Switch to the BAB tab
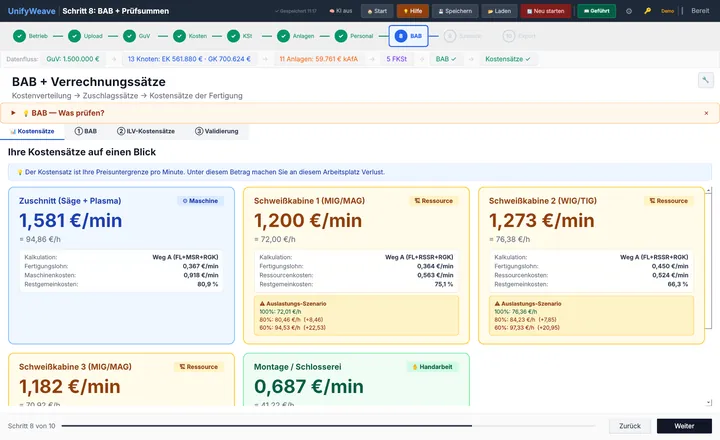The image size is (720, 440). click(x=86, y=131)
